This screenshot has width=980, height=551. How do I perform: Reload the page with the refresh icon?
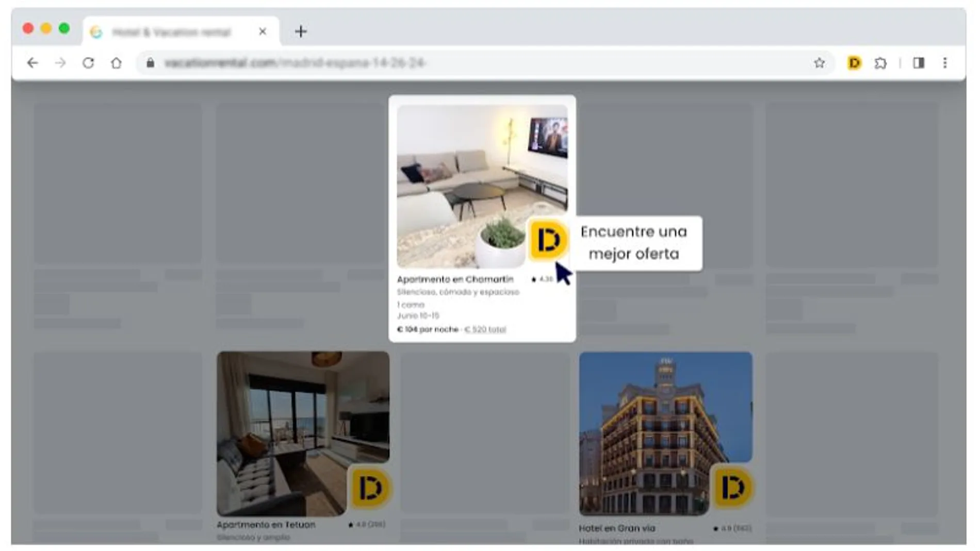coord(88,63)
